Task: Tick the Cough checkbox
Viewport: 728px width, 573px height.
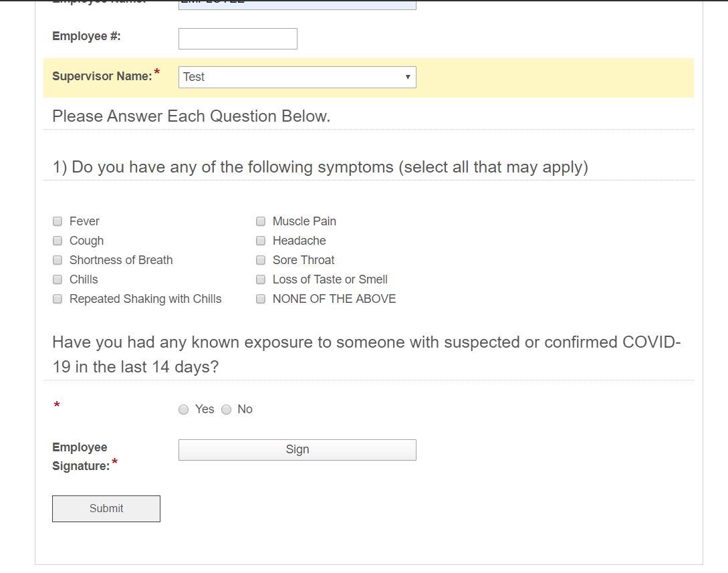Action: [x=57, y=241]
